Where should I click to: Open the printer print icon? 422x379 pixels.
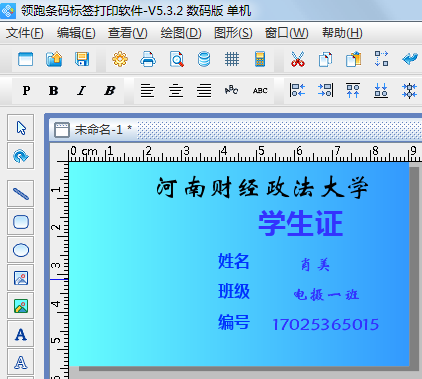coord(148,59)
